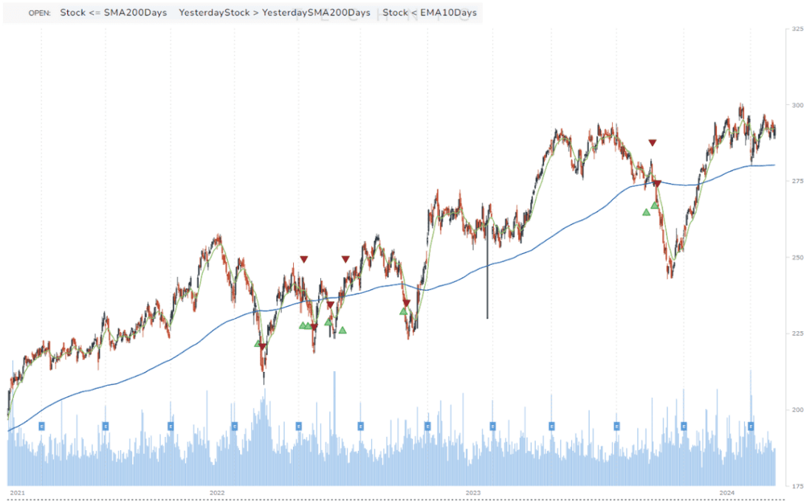Click the red sell marker above the mid-2022 pullback
The width and height of the screenshot is (812, 504).
346,258
